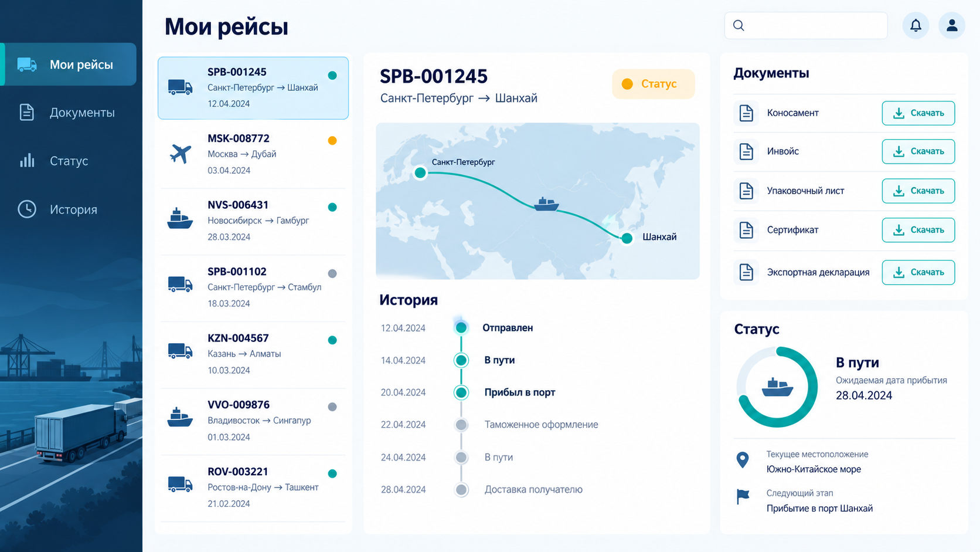Download the Упаковочный лист
This screenshot has height=552, width=980.
click(x=918, y=191)
